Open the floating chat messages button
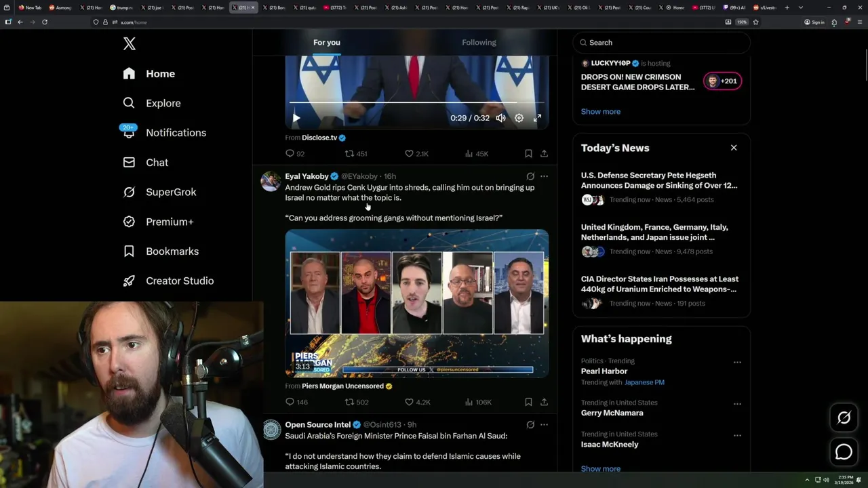 pyautogui.click(x=844, y=452)
